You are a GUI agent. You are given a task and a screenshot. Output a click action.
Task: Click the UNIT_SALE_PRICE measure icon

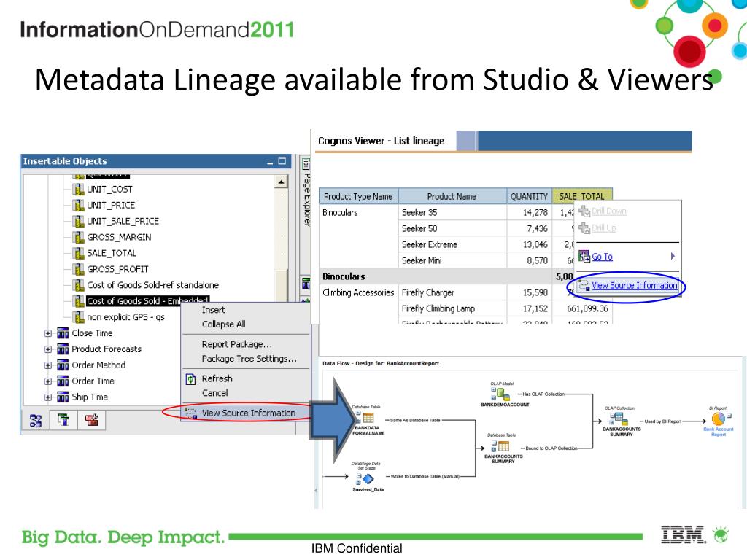(79, 221)
